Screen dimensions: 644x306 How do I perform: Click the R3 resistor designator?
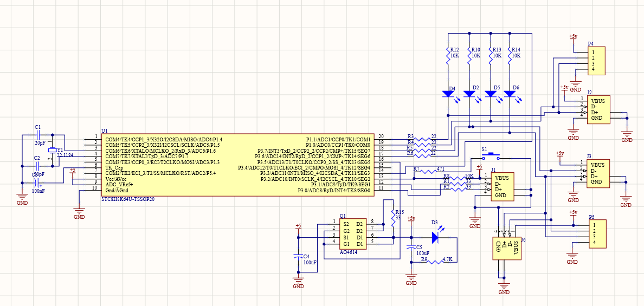coord(411,136)
